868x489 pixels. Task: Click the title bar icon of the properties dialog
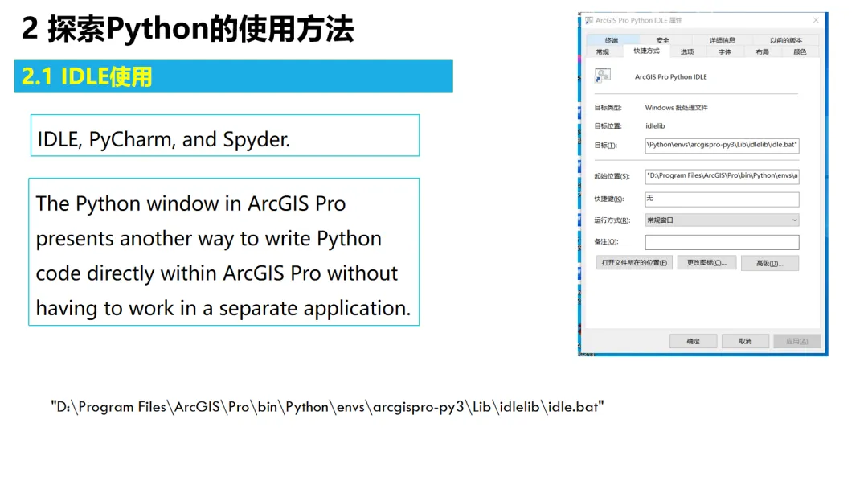point(589,20)
